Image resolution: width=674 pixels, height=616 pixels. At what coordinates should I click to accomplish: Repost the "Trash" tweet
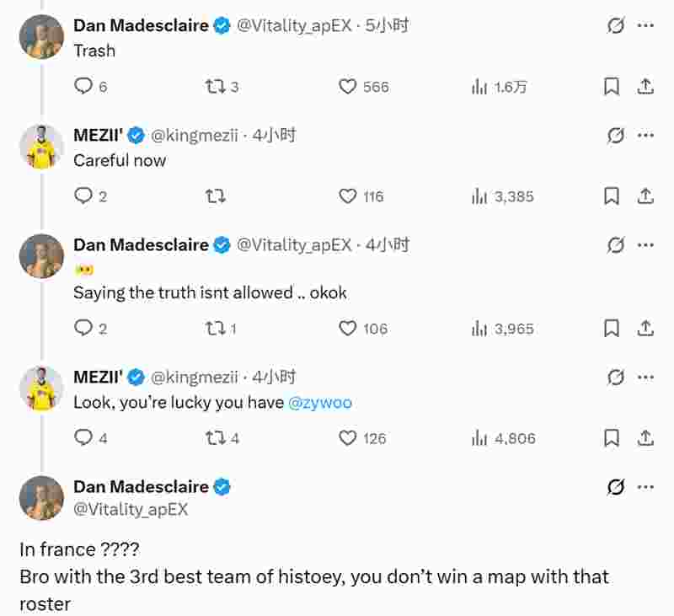(216, 86)
